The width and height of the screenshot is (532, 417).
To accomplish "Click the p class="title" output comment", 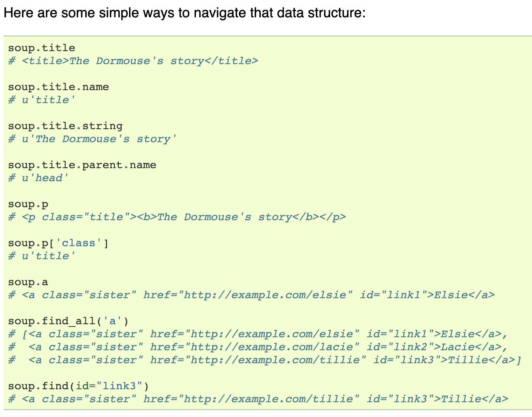I will click(177, 217).
